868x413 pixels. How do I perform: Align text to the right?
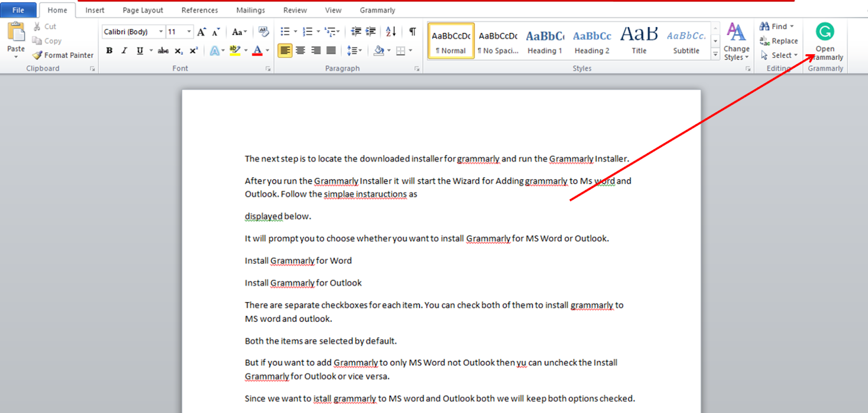point(316,50)
